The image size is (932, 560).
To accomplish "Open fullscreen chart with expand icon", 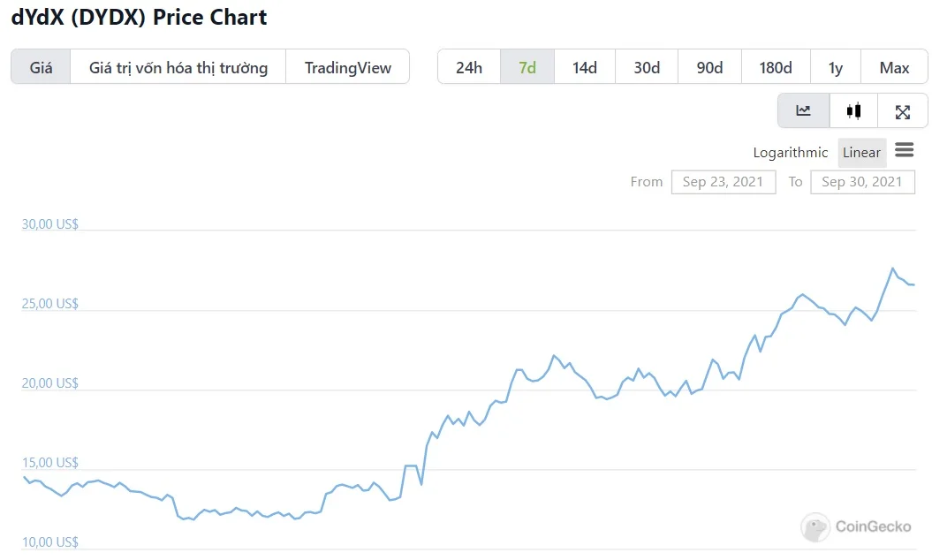I will (x=902, y=110).
